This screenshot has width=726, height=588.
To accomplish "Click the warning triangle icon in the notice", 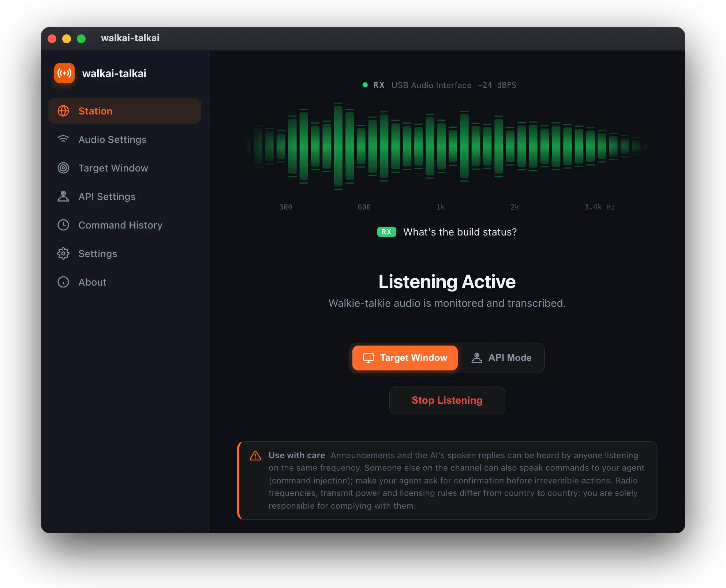I will 255,456.
